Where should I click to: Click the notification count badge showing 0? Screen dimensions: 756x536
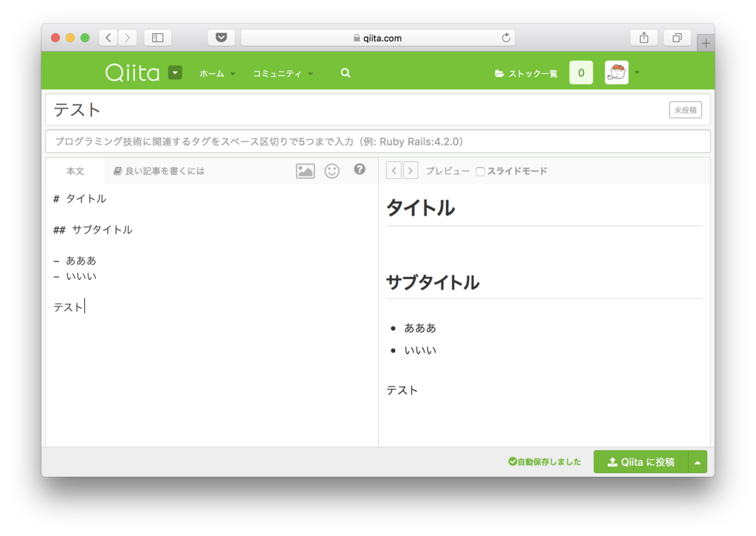click(580, 73)
